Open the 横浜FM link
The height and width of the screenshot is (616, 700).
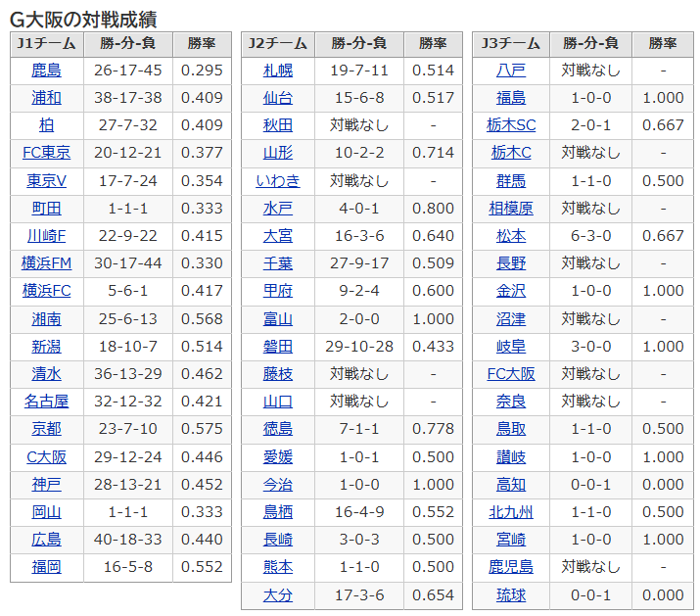(46, 263)
